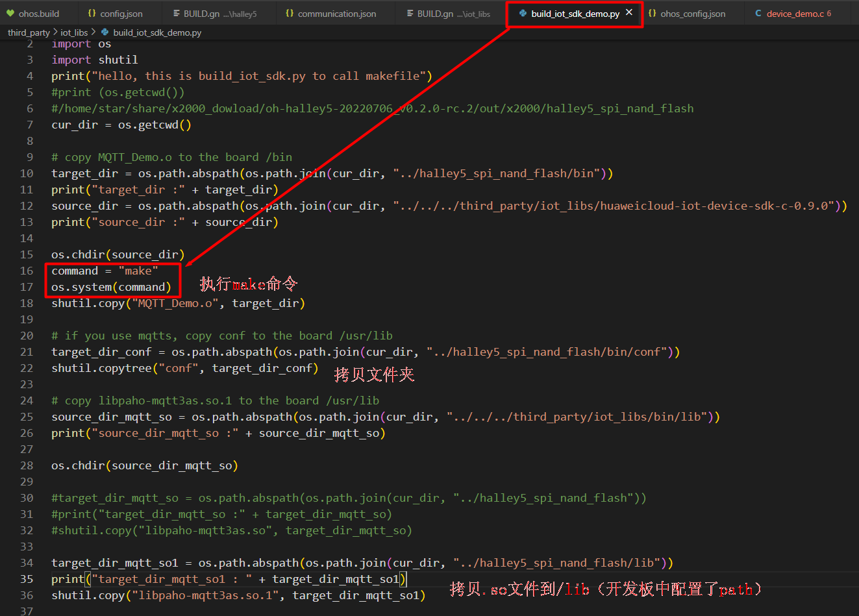Click the commented "#target_dir_mqtt_so =" line
Screen dimensions: 859x616
pos(349,498)
